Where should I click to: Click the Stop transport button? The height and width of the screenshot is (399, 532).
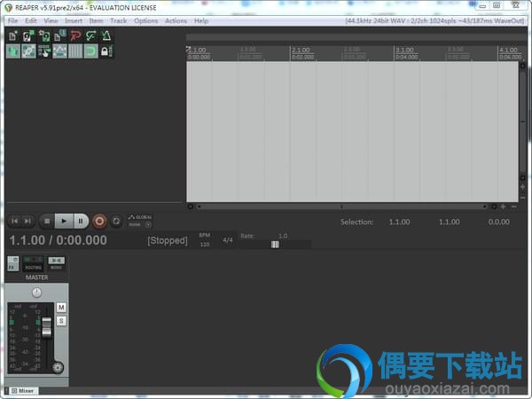click(x=47, y=221)
